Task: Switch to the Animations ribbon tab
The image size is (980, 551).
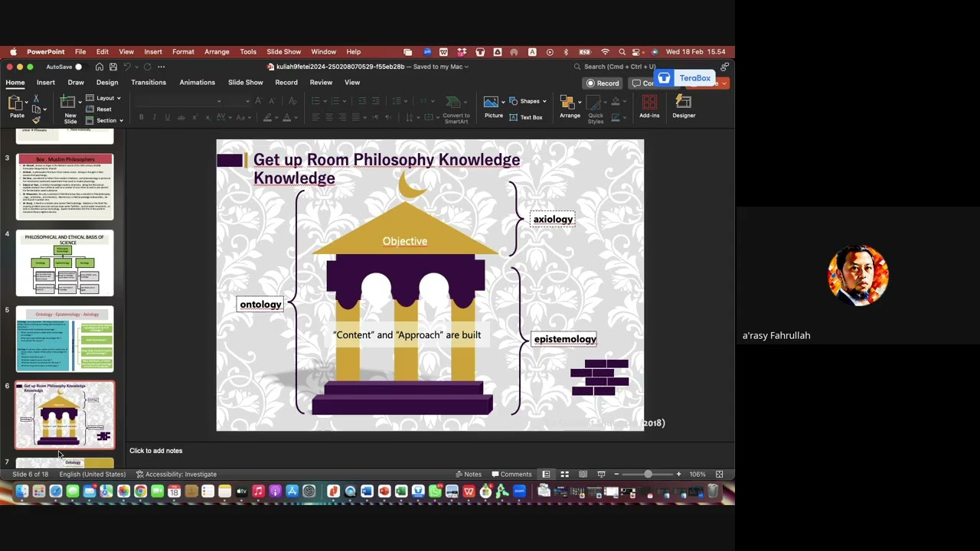Action: pos(198,83)
